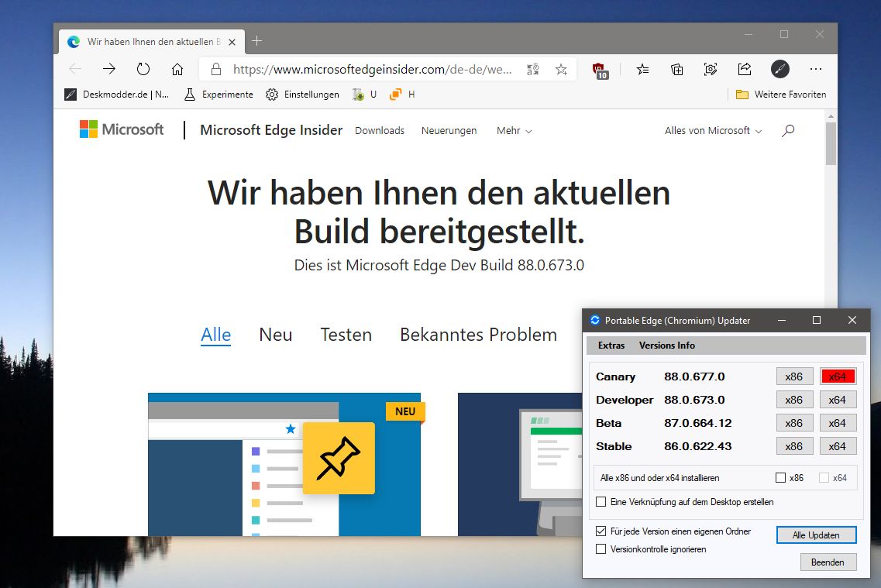Click the Alle Updaten button
Screen dimensions: 881x588
817,535
